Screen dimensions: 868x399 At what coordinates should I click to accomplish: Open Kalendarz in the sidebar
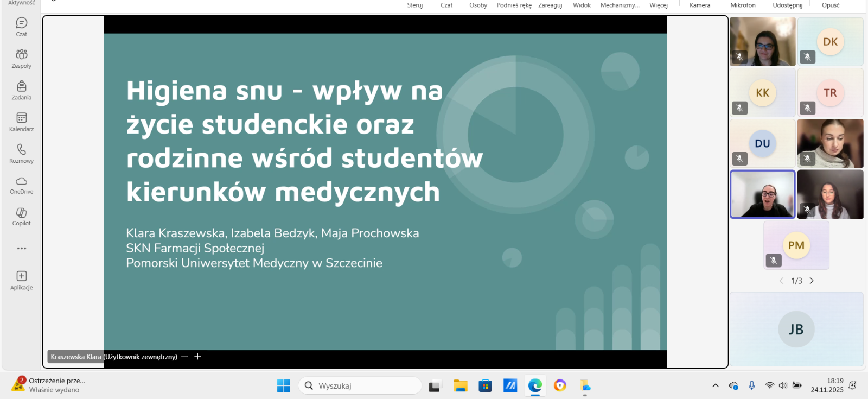coord(21,122)
